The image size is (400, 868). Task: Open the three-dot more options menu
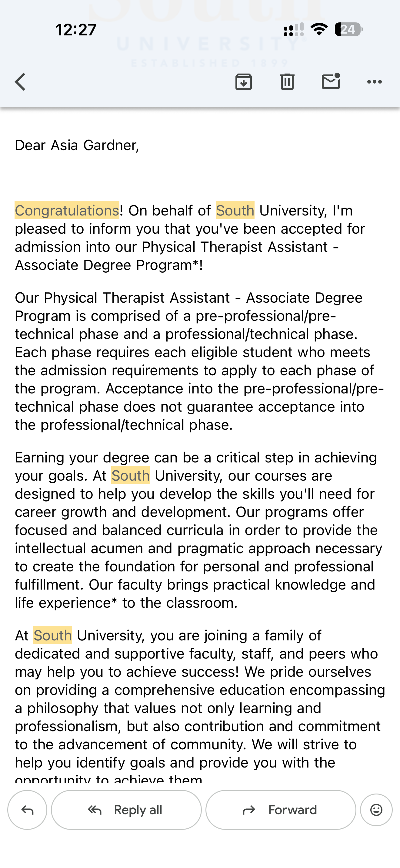(x=374, y=82)
